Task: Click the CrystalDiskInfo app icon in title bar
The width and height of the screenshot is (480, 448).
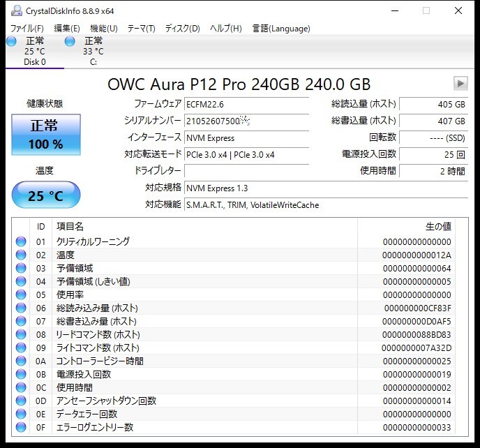Action: pos(17,11)
